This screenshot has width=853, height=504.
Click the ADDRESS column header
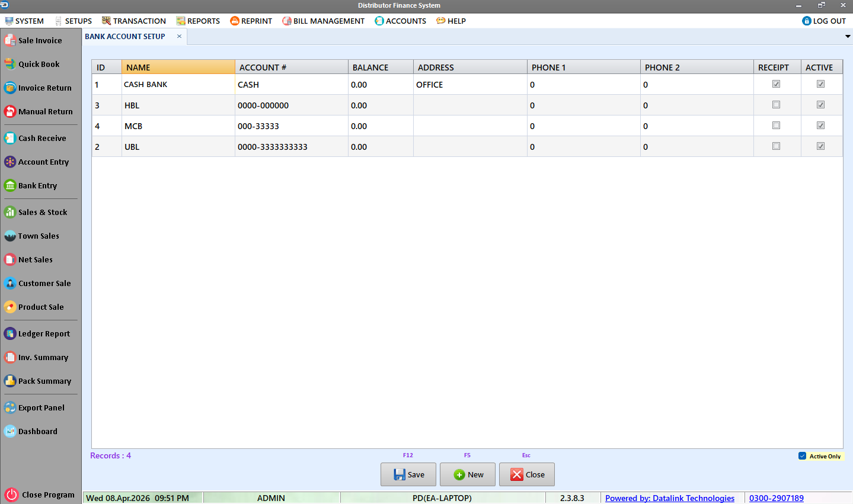pyautogui.click(x=470, y=67)
